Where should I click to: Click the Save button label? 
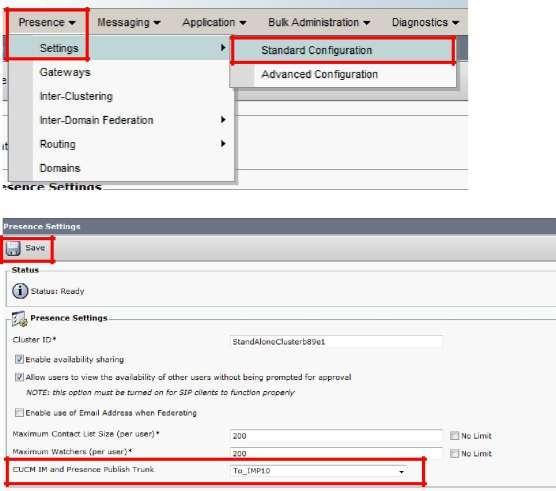[35, 248]
